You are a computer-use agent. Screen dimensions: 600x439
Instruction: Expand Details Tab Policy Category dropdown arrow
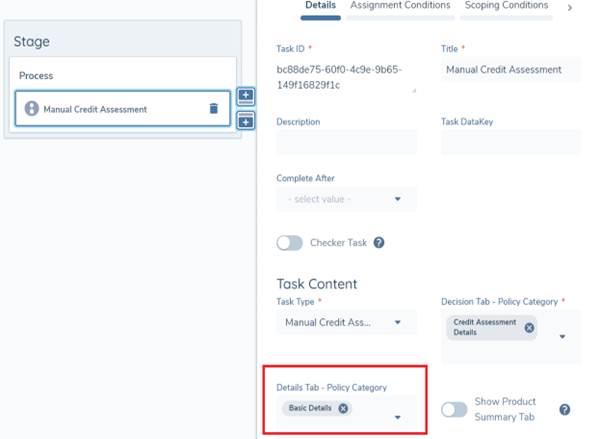click(397, 418)
